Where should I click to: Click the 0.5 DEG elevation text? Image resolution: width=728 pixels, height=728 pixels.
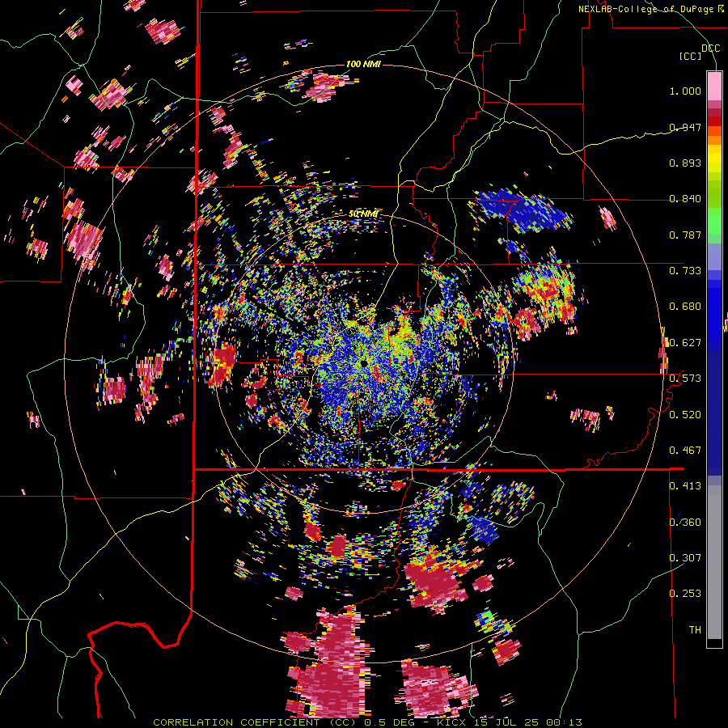click(x=389, y=722)
